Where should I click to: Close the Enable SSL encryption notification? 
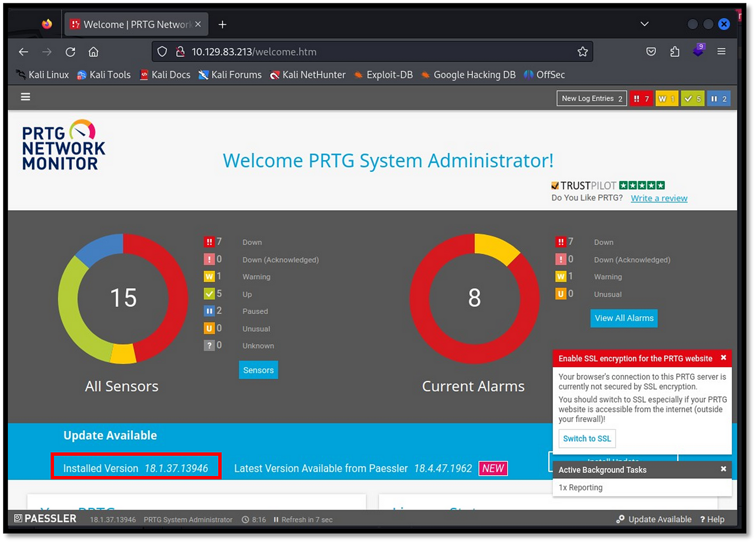tap(723, 358)
